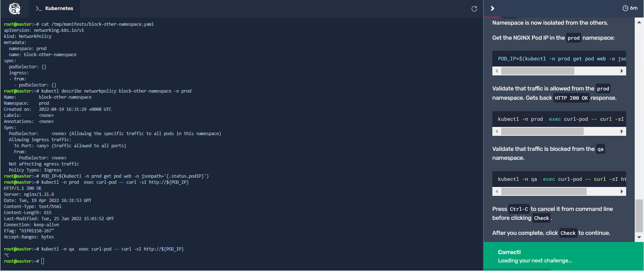Screen dimensions: 644x272
Task: Click 'Not affecting egress traffic' line
Action: pos(44,164)
